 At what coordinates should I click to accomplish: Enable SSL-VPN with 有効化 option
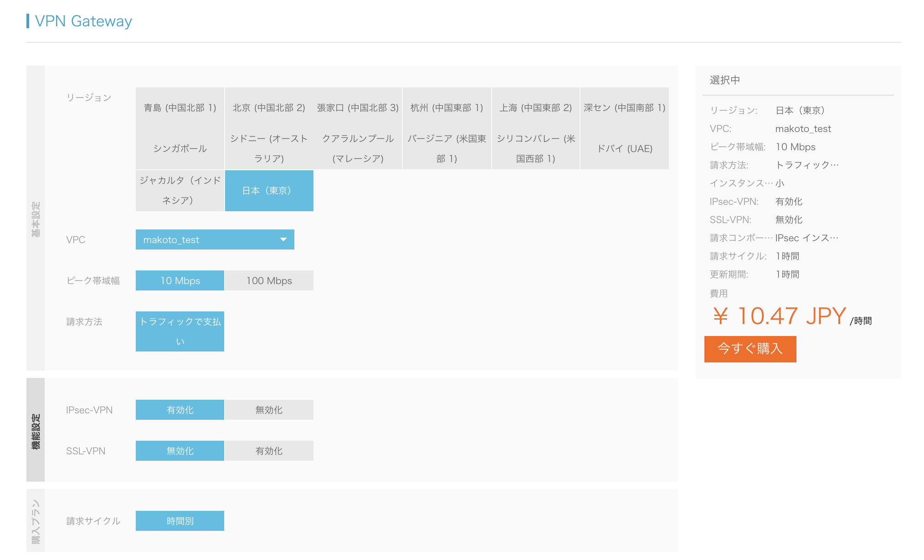[269, 451]
